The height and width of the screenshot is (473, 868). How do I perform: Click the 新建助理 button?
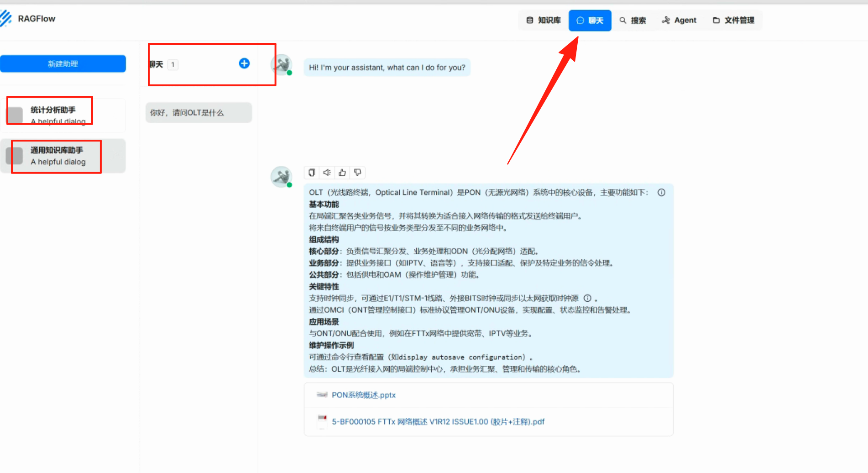pyautogui.click(x=63, y=64)
